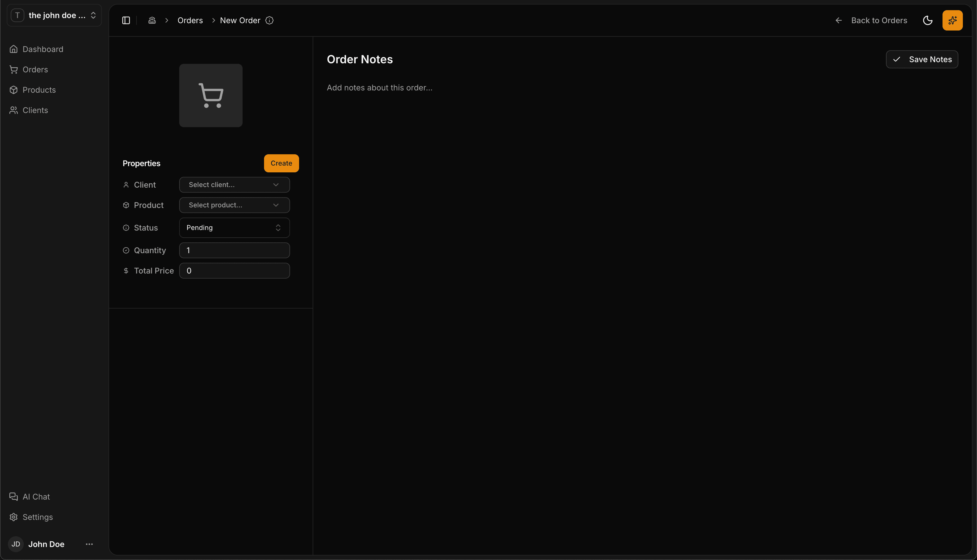This screenshot has width=977, height=560.
Task: Select Products in the sidebar
Action: click(x=39, y=90)
